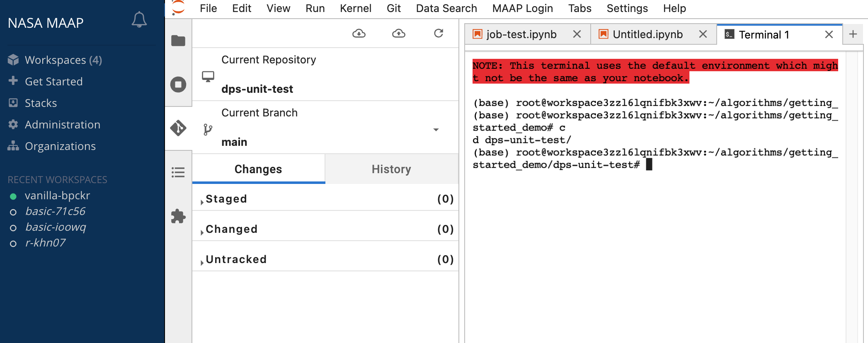This screenshot has width=868, height=343.
Task: Click the Terminal 1 tab icon
Action: 730,34
